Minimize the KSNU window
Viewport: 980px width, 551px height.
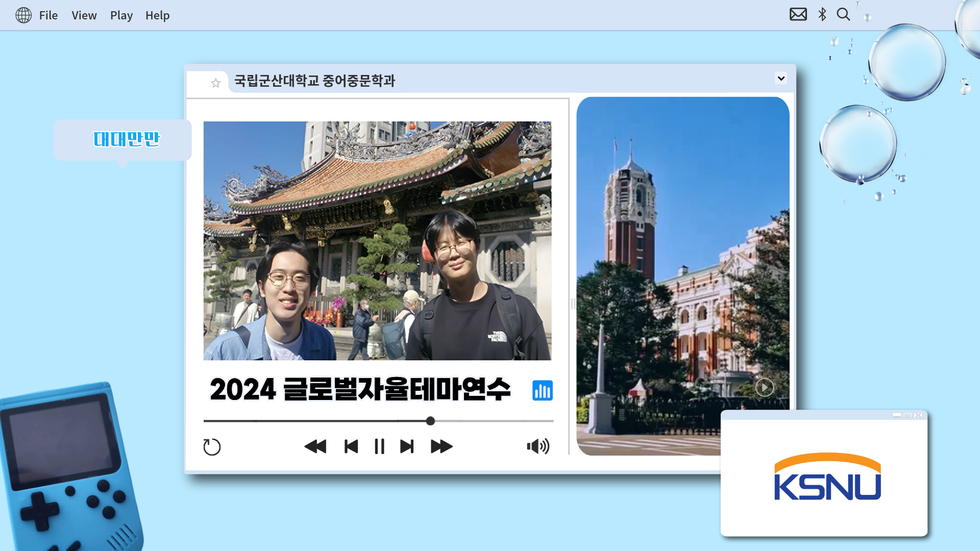[x=897, y=415]
